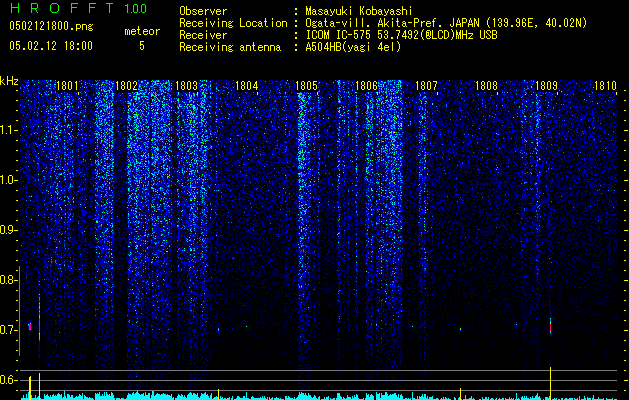Click the date stamp 05.02.12 18:00
Screen dimensions: 629x400
point(51,46)
